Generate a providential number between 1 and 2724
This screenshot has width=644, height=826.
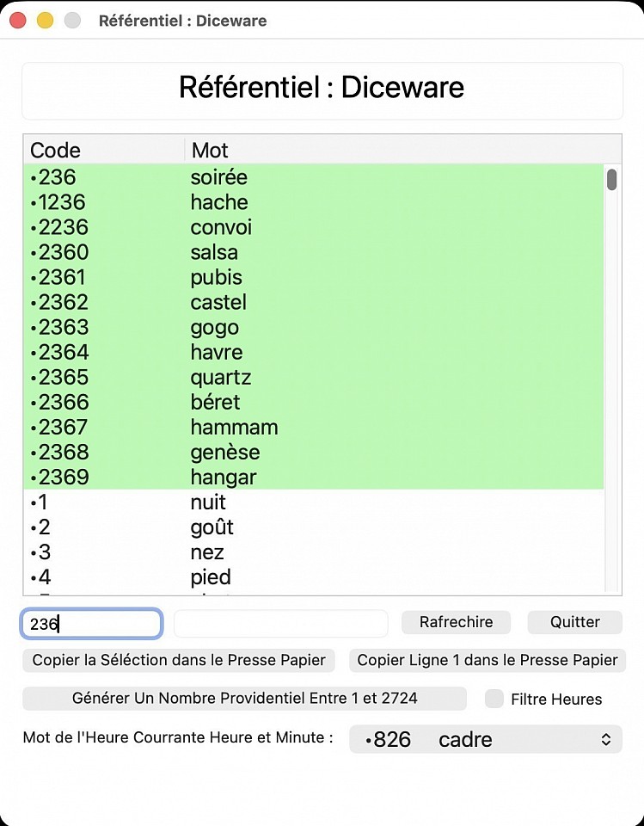coord(244,699)
